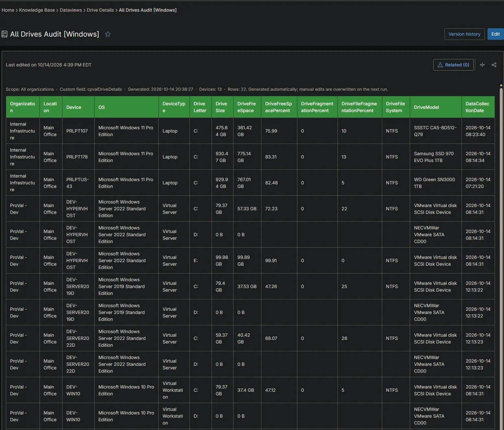Click the DriveFreeSpacePercent column header

click(279, 107)
